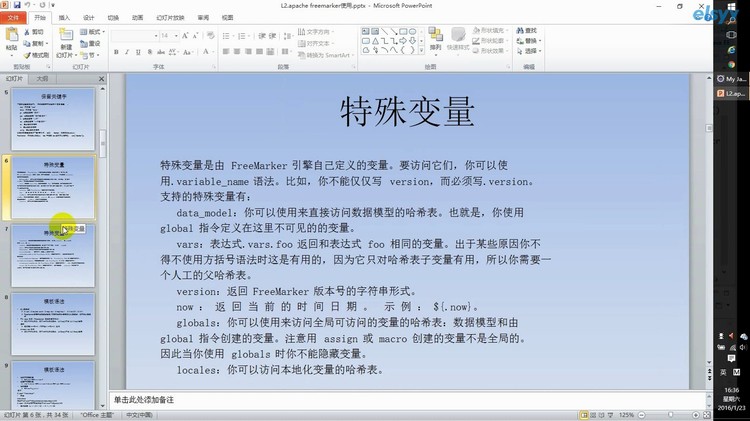Viewport: 750px width, 421px height.
Task: Open Align Text (对齐文本) dropdown
Action: (316, 44)
